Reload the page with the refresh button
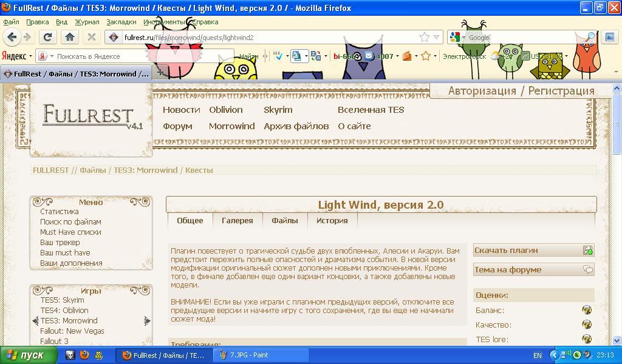This screenshot has width=622, height=364. click(47, 37)
